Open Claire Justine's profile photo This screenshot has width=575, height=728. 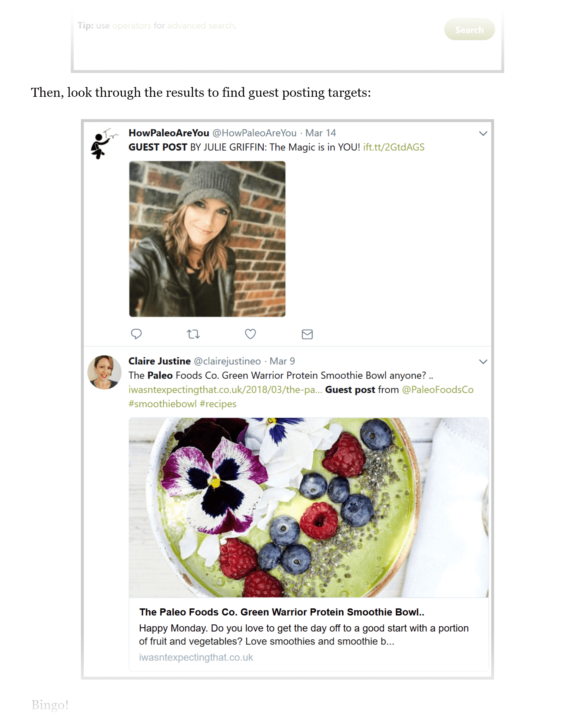(104, 372)
